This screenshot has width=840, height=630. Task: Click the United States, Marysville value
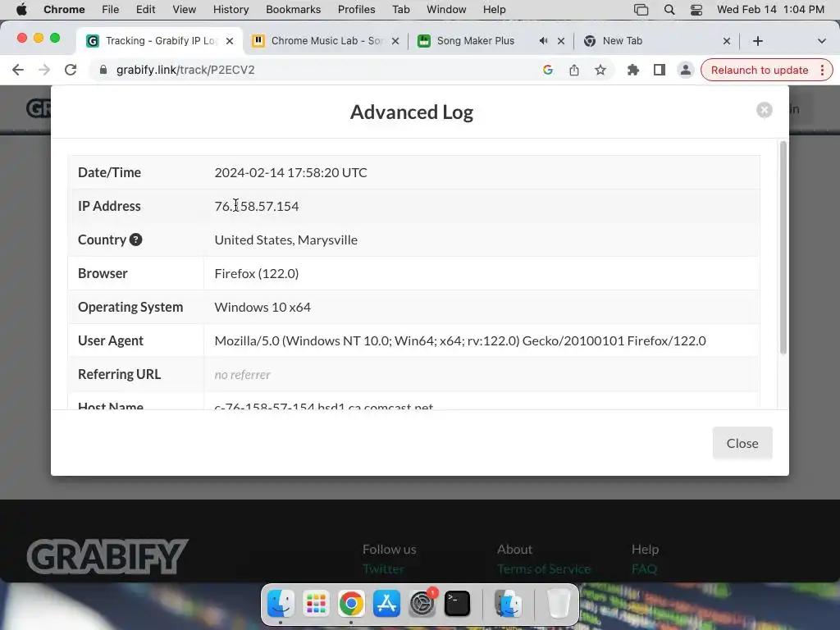[286, 240]
